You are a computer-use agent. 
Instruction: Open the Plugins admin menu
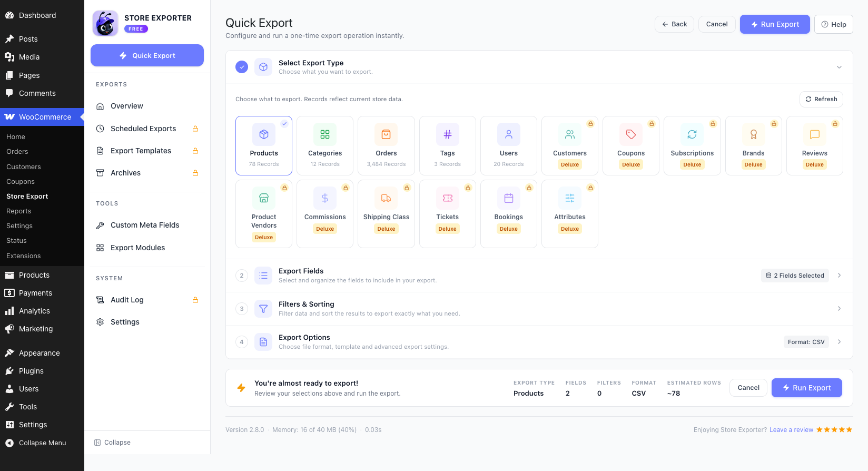42,371
